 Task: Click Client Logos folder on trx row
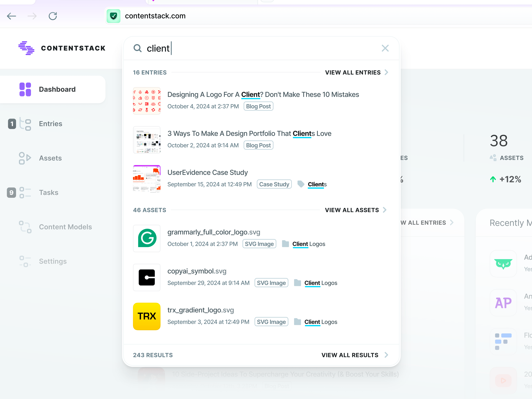tap(321, 322)
